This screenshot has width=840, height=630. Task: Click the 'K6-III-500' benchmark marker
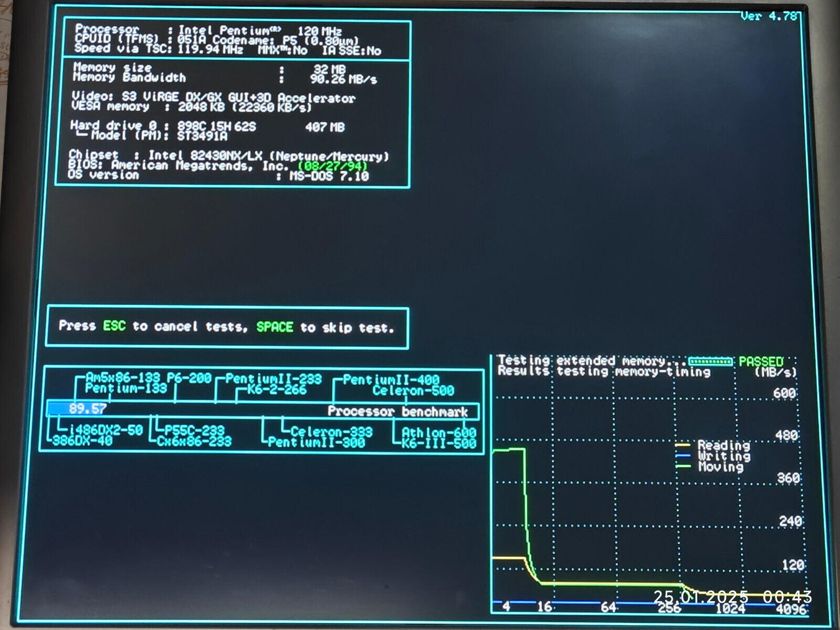click(439, 444)
